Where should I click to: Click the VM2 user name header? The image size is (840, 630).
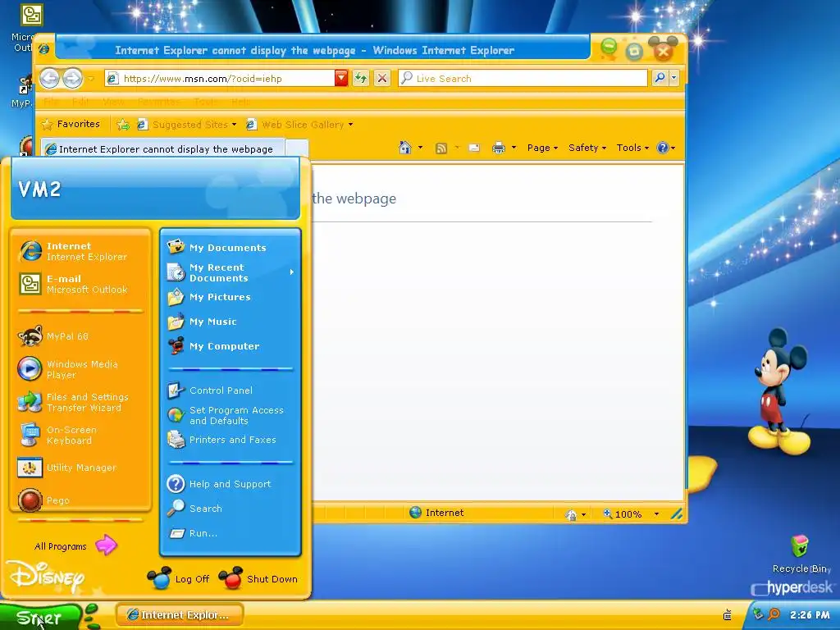pyautogui.click(x=39, y=189)
